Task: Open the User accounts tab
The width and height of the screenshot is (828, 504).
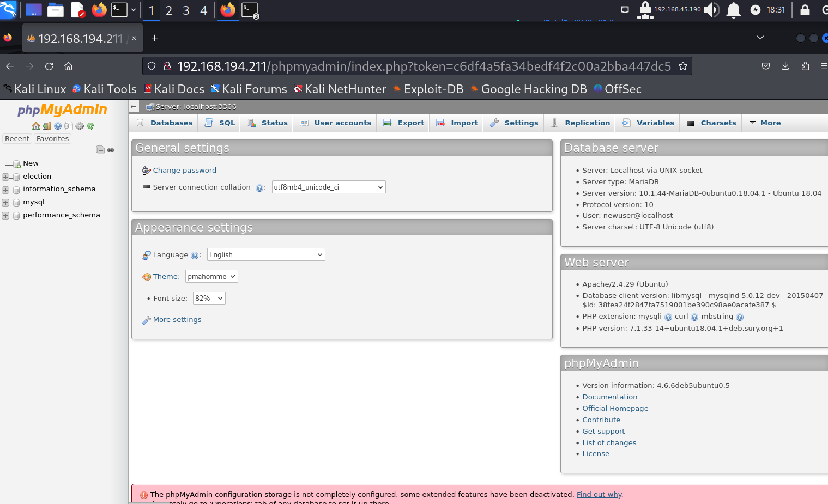Action: click(x=335, y=123)
